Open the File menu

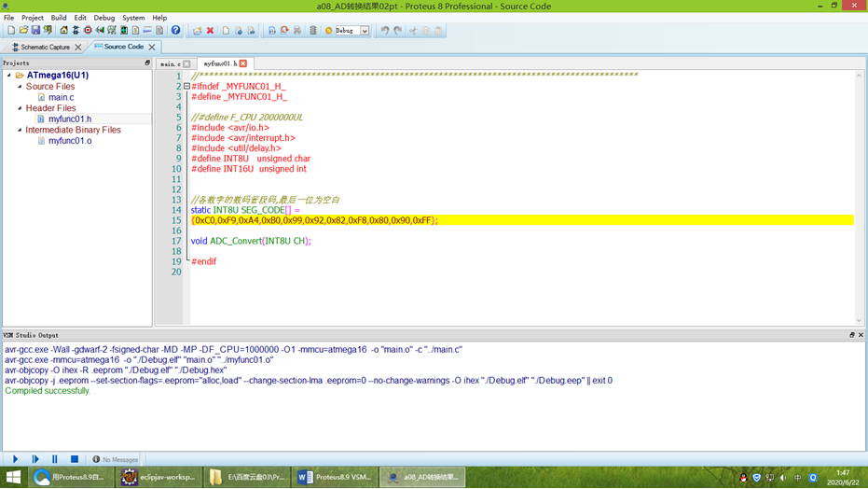(9, 18)
